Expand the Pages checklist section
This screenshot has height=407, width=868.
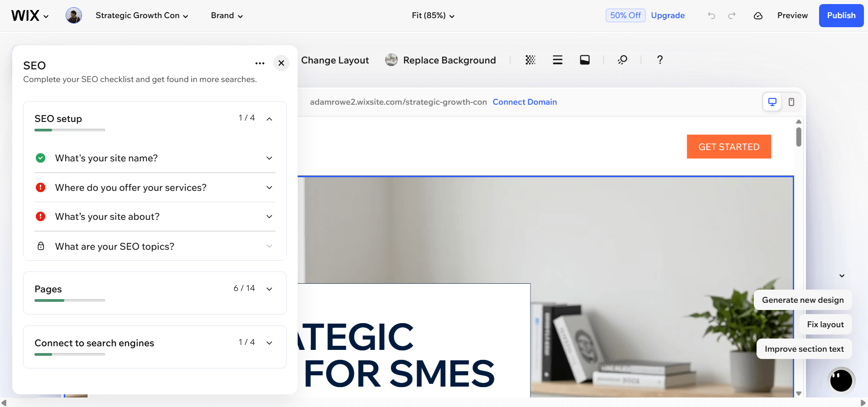269,289
